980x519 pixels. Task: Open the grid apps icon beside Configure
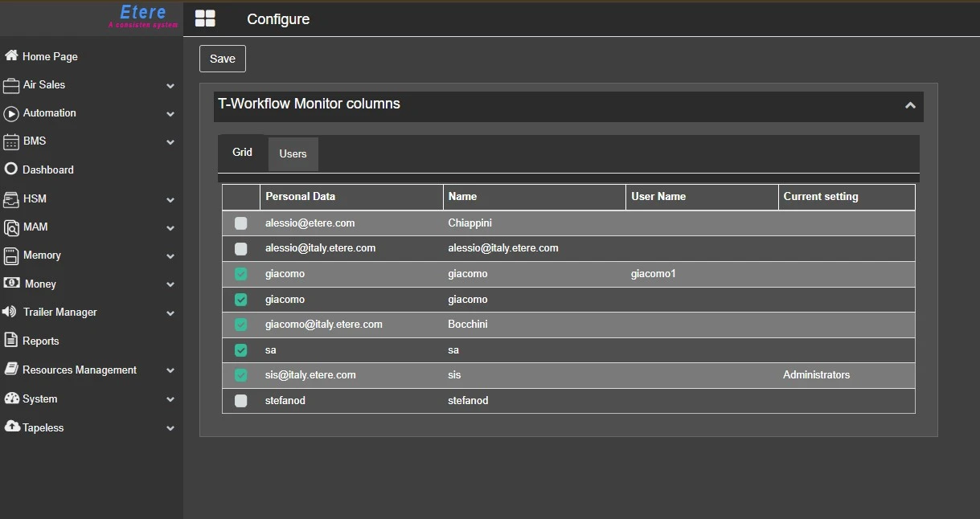[205, 19]
